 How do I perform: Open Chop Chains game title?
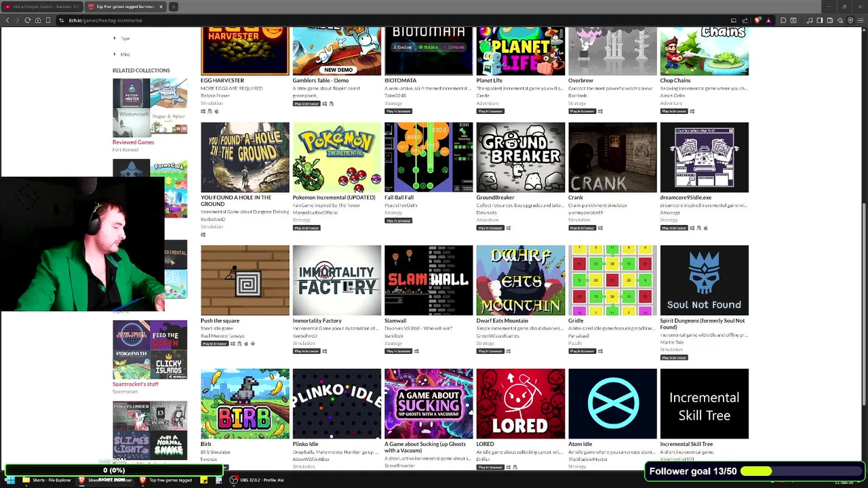point(675,81)
